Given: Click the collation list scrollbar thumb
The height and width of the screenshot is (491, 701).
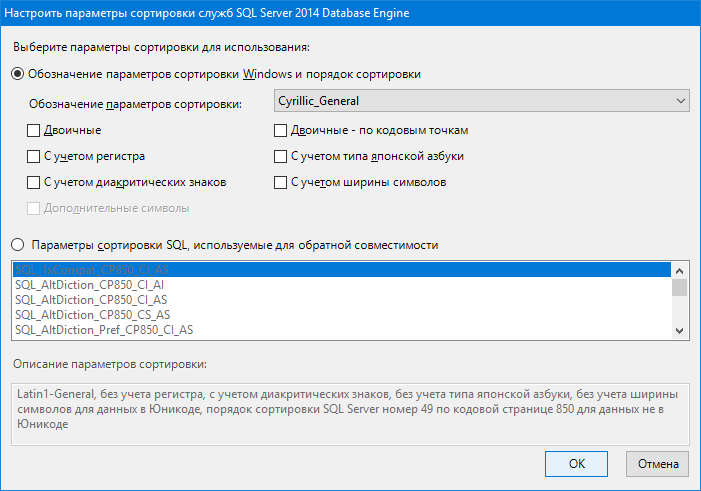Looking at the screenshot, I should (680, 288).
